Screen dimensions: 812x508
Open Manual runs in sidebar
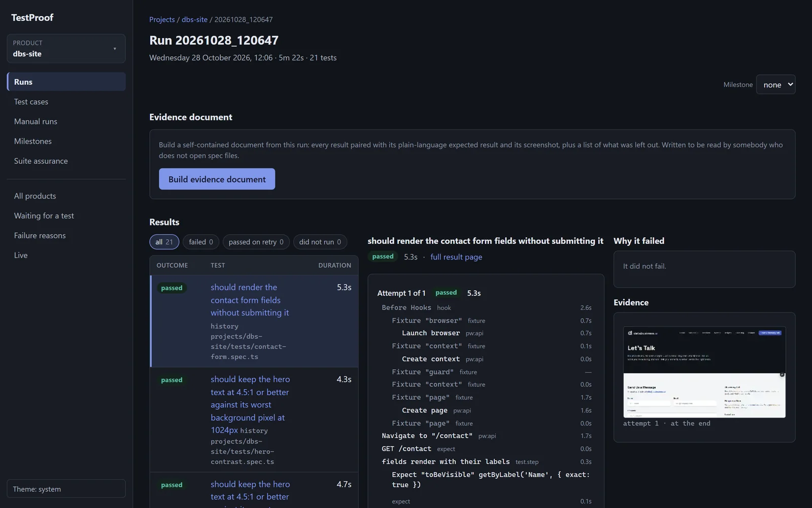pyautogui.click(x=66, y=121)
